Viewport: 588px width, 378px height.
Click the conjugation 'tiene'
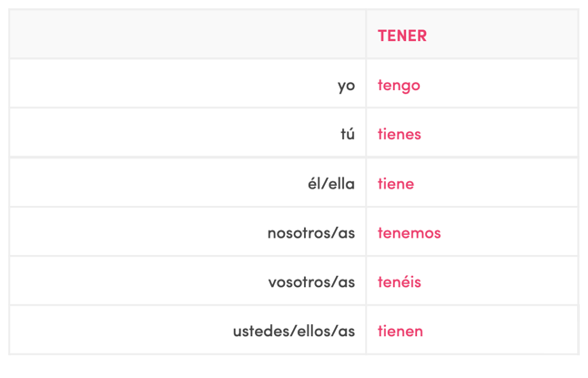tap(396, 183)
